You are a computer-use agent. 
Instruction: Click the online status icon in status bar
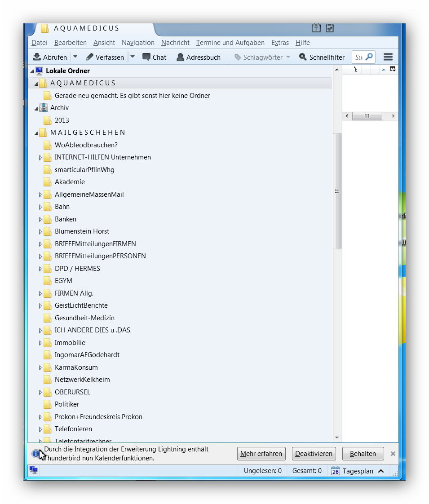tap(33, 470)
